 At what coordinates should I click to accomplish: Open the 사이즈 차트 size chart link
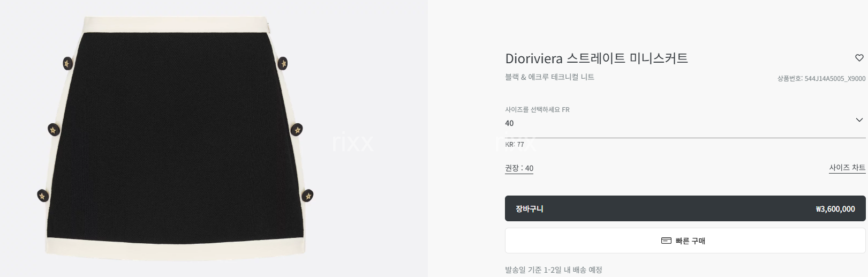(x=847, y=168)
